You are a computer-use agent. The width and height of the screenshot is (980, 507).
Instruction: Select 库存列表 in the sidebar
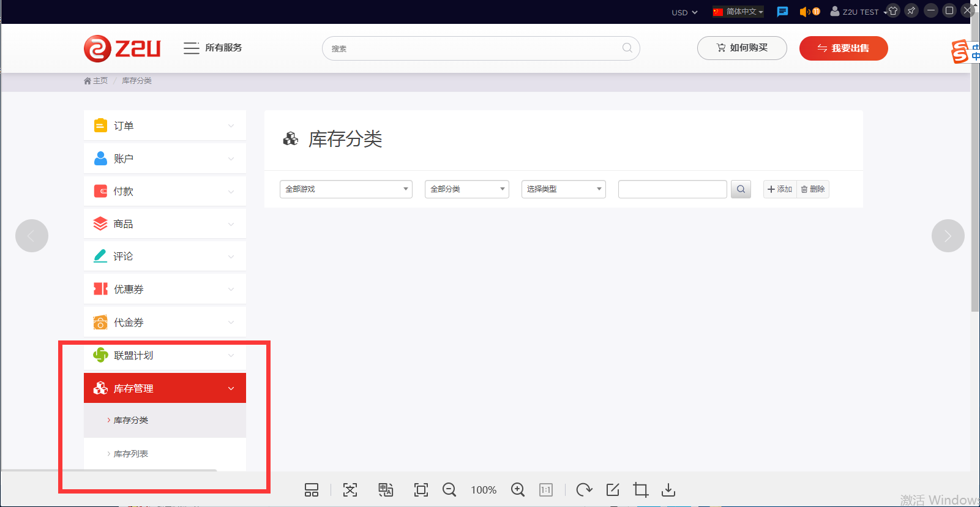(131, 454)
